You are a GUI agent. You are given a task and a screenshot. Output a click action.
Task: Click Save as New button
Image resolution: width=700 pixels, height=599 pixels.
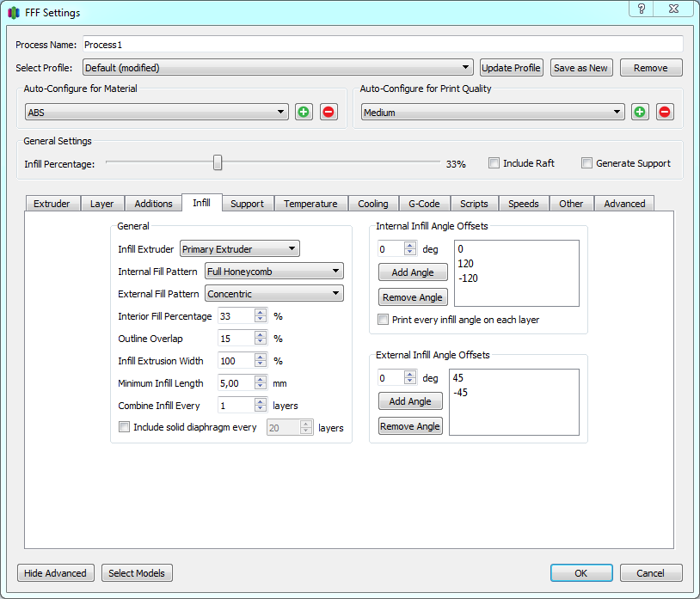click(x=580, y=68)
